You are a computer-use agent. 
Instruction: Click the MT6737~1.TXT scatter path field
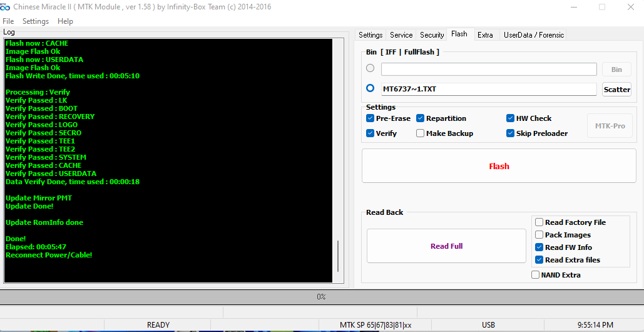click(489, 89)
